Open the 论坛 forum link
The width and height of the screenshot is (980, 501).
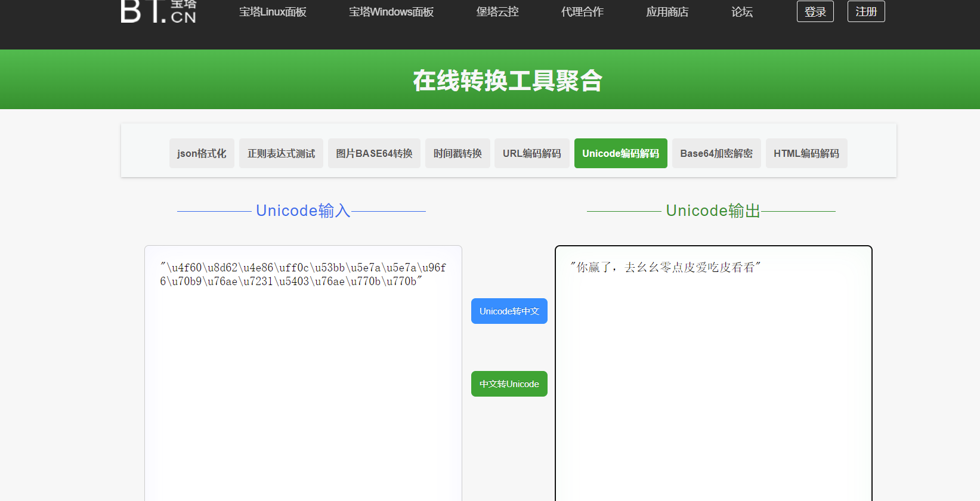[742, 12]
